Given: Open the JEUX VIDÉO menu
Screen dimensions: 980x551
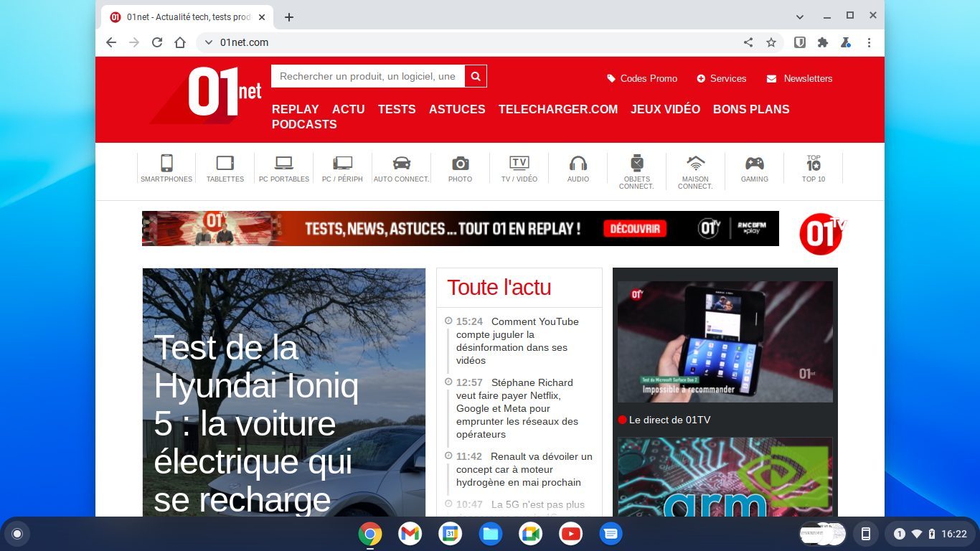Looking at the screenshot, I should pos(665,109).
